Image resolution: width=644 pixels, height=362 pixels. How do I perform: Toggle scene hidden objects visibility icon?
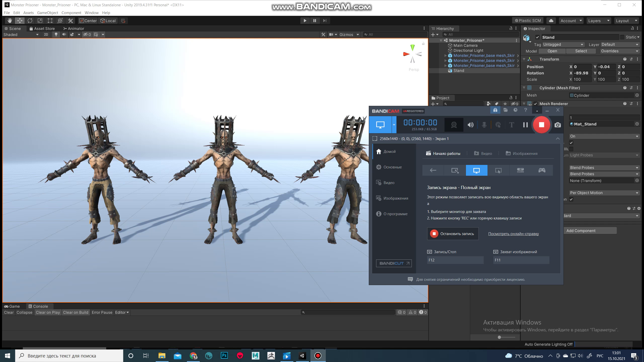[x=87, y=34]
